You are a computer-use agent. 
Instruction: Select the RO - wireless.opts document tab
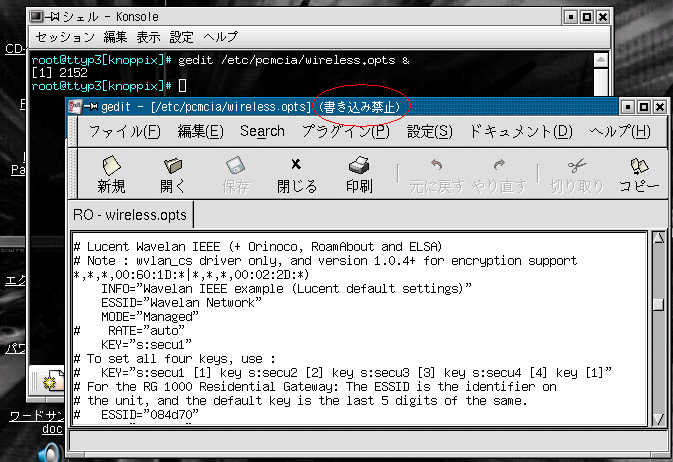(130, 215)
